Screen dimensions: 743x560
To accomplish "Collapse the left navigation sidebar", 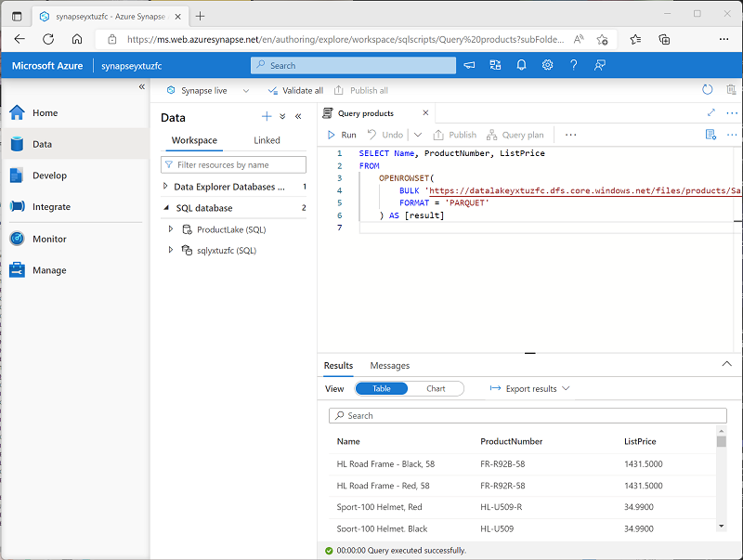I will click(142, 86).
